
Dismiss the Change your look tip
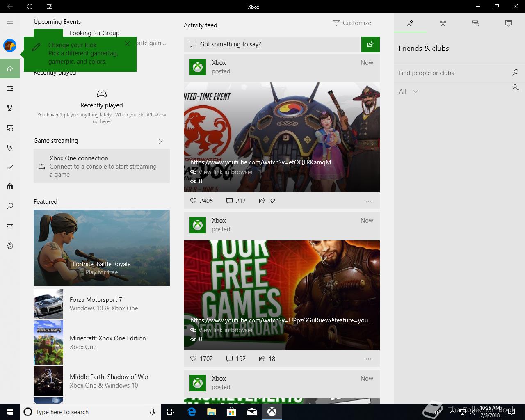tap(127, 43)
